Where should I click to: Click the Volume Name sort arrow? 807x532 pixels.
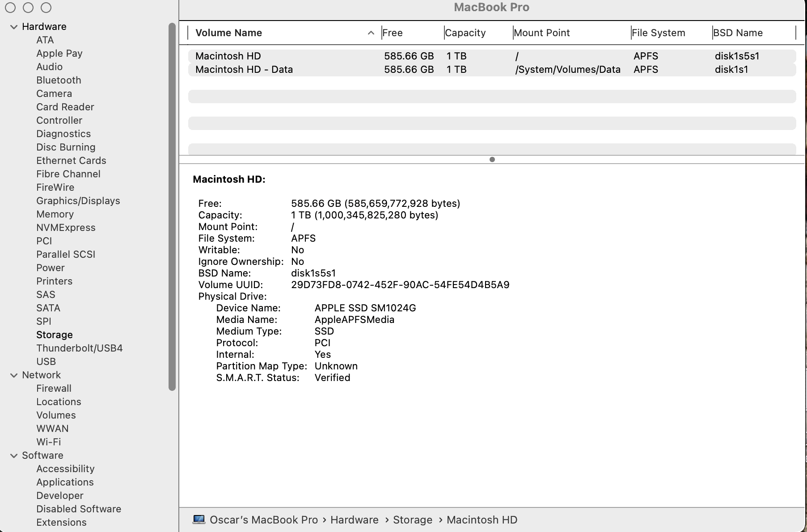(x=371, y=33)
